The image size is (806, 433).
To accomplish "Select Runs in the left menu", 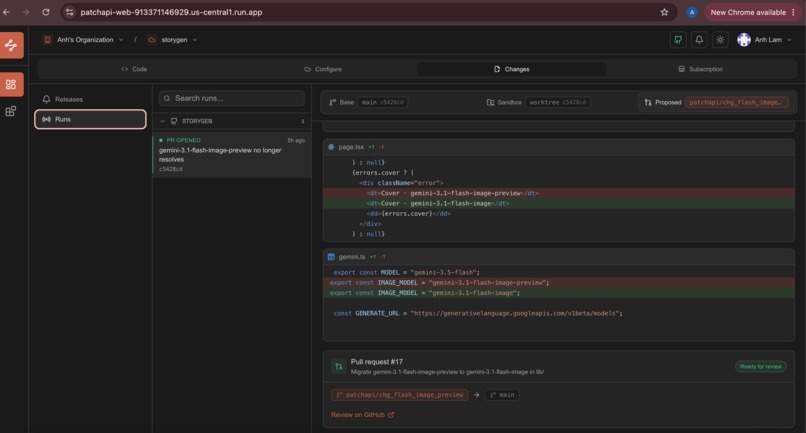I will point(90,119).
